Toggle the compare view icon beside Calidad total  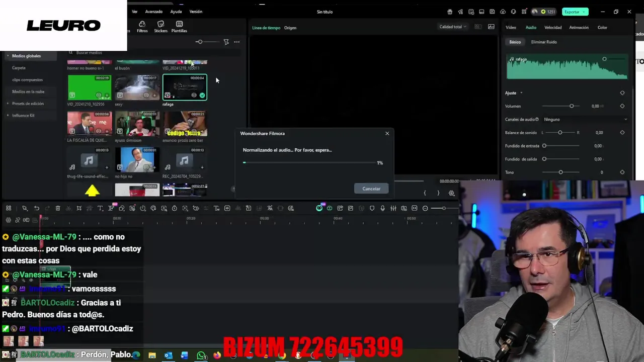[478, 27]
